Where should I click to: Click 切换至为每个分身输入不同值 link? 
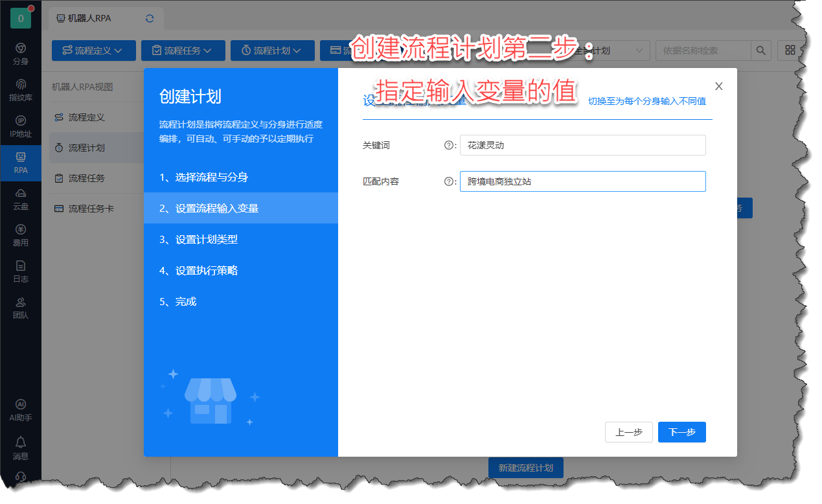pyautogui.click(x=646, y=101)
